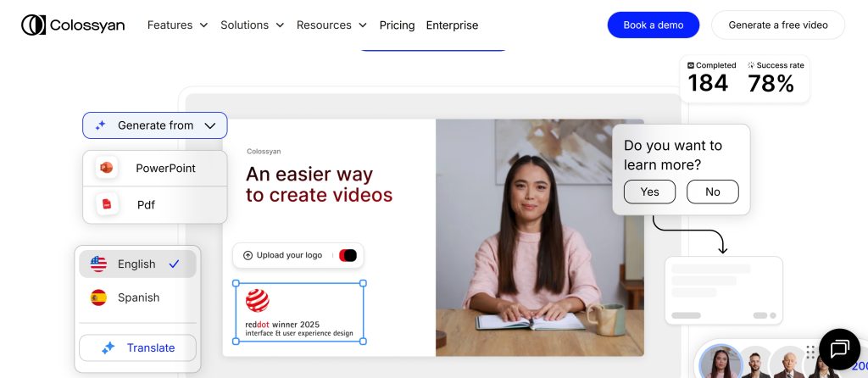The image size is (868, 378).
Task: Click the Translate button
Action: (x=138, y=347)
